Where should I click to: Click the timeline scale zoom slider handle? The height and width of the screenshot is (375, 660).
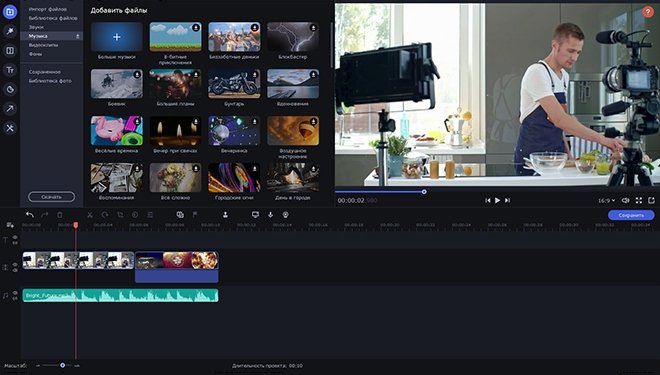point(62,365)
